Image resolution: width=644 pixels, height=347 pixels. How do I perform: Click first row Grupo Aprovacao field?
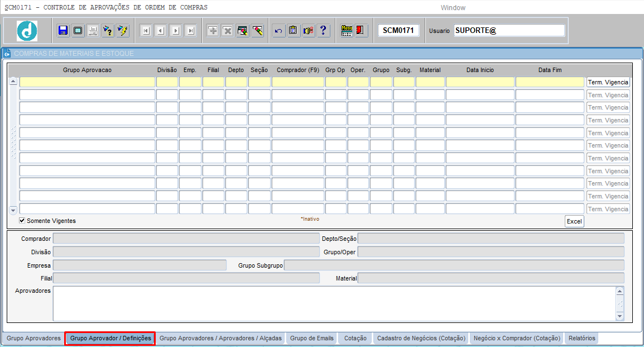pos(87,82)
